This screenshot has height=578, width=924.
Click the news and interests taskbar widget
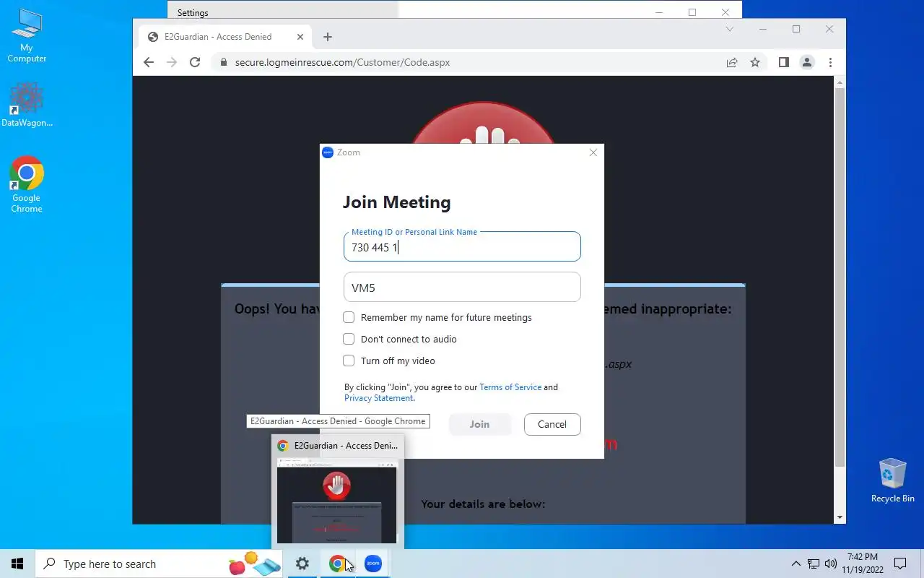pyautogui.click(x=254, y=564)
